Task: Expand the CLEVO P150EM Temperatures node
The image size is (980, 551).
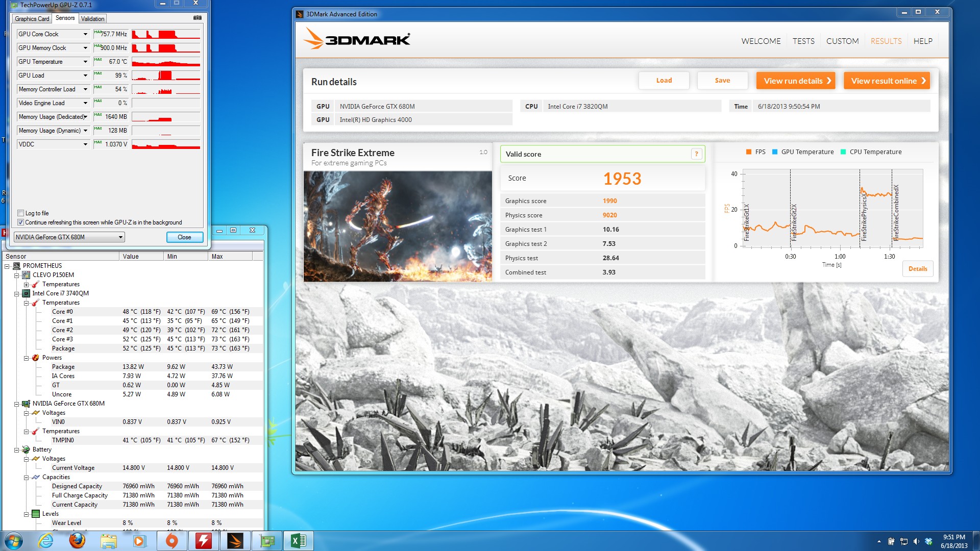Action: click(27, 285)
